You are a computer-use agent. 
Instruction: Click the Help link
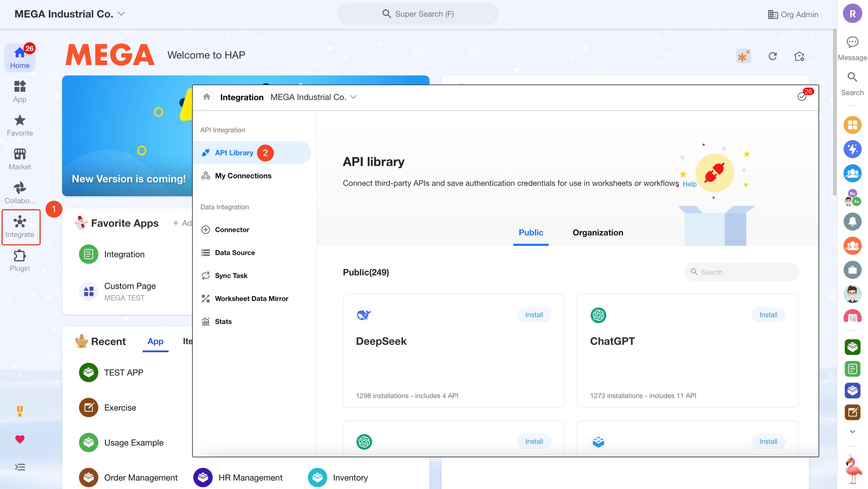(689, 184)
